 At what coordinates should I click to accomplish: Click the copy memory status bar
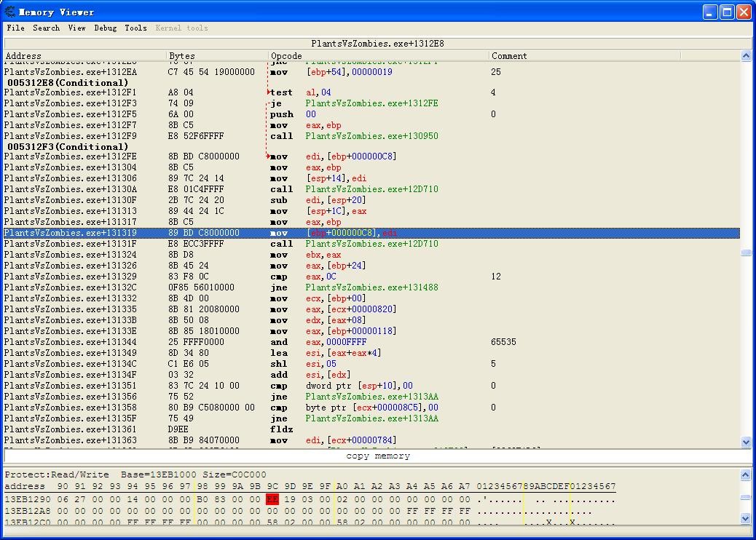[x=378, y=456]
